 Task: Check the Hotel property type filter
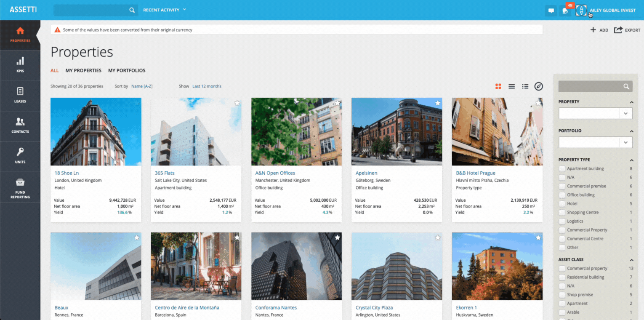point(562,203)
